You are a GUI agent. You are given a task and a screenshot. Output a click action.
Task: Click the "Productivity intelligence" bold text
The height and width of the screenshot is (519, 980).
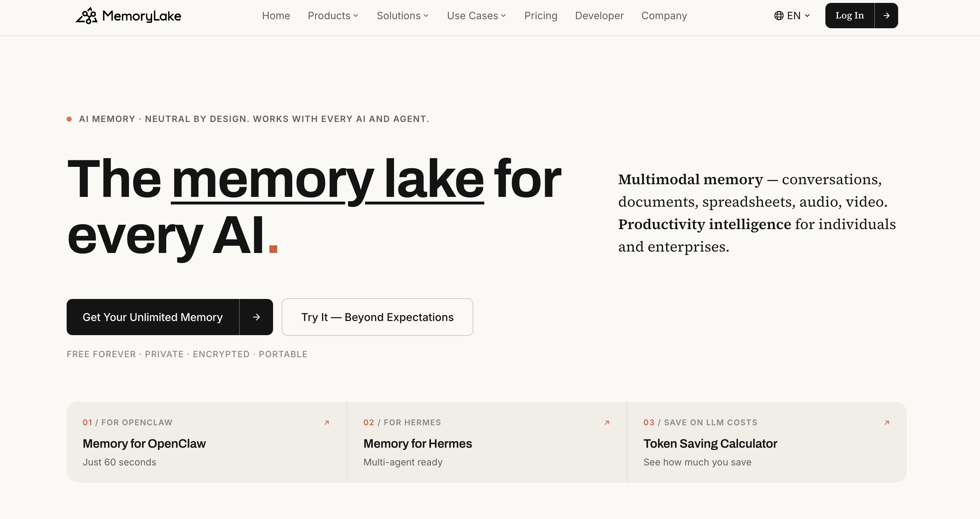(x=704, y=224)
